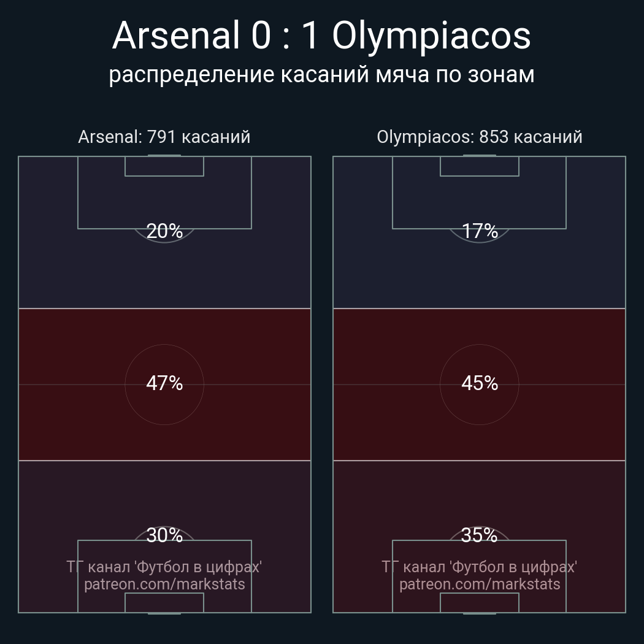Click Arsenal's 30% defensive zone label
The width and height of the screenshot is (644, 644).
164,535
